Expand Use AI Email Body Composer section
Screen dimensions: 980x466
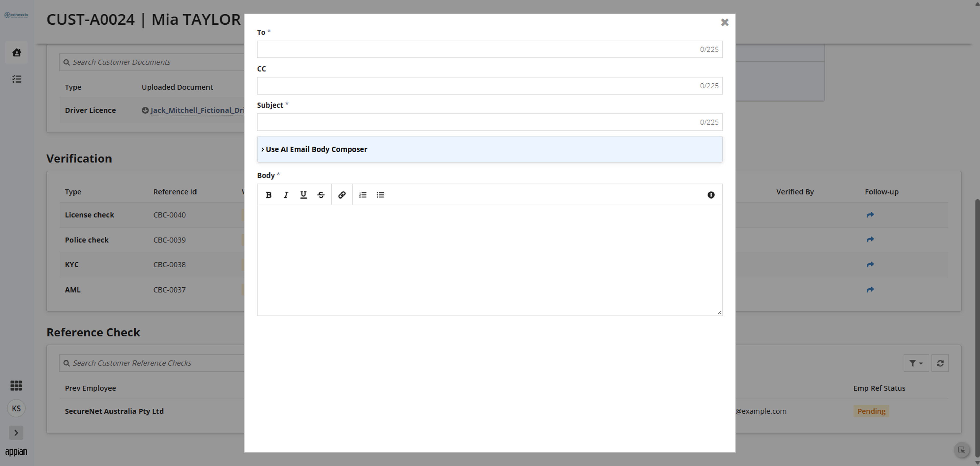(x=490, y=149)
